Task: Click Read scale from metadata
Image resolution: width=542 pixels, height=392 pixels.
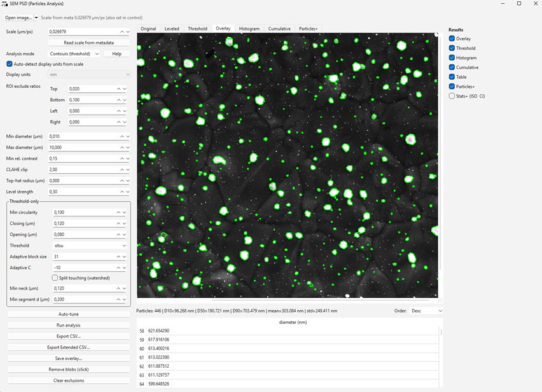Action: [89, 43]
